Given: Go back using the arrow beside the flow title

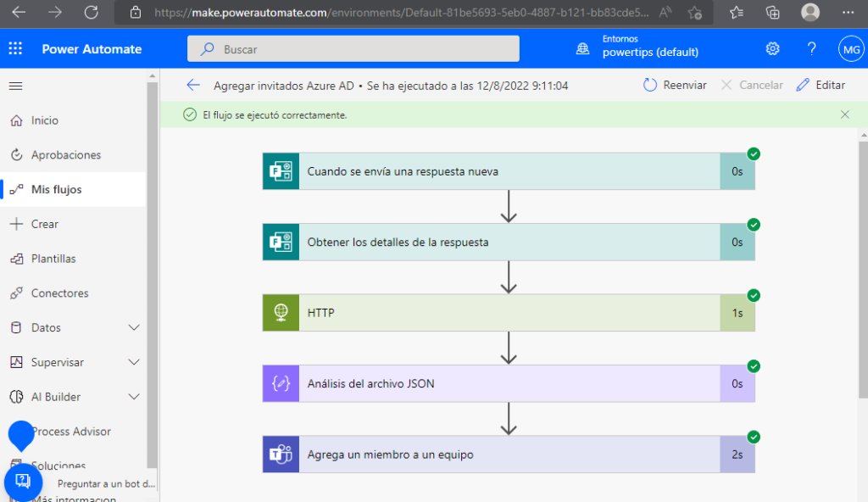Looking at the screenshot, I should point(193,85).
